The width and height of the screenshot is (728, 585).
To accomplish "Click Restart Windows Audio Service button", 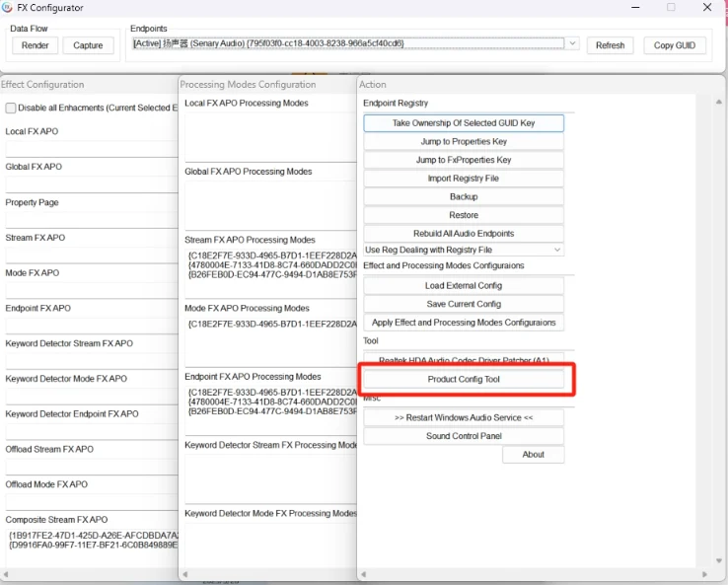I will pyautogui.click(x=464, y=417).
